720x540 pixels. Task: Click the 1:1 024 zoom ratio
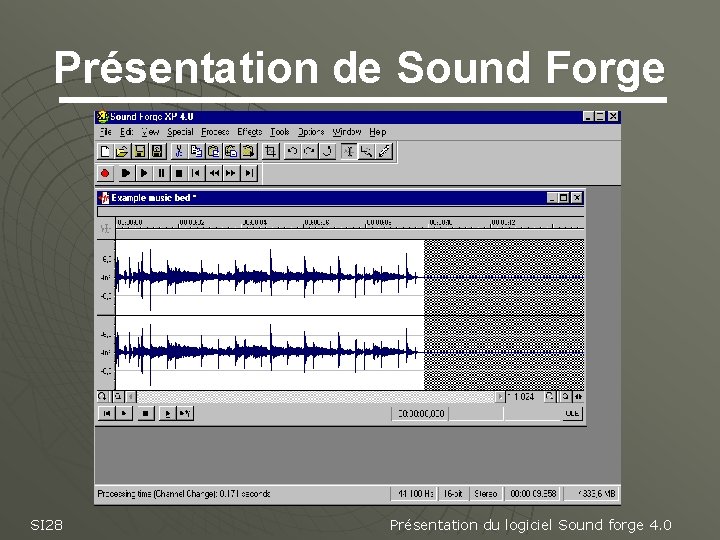(x=523, y=396)
